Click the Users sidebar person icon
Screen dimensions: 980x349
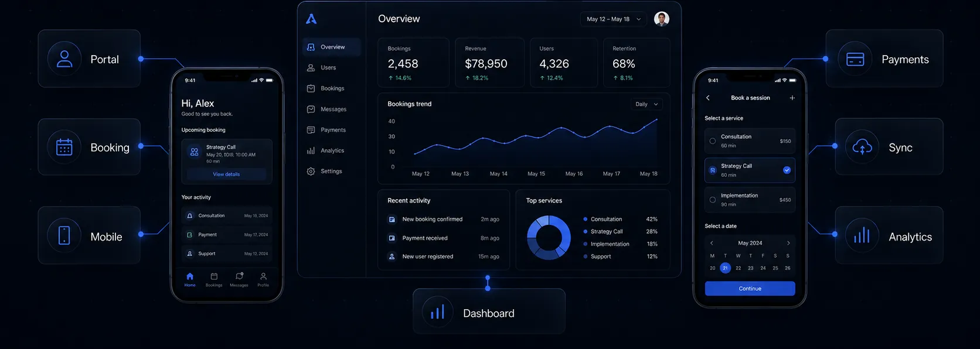click(x=311, y=68)
